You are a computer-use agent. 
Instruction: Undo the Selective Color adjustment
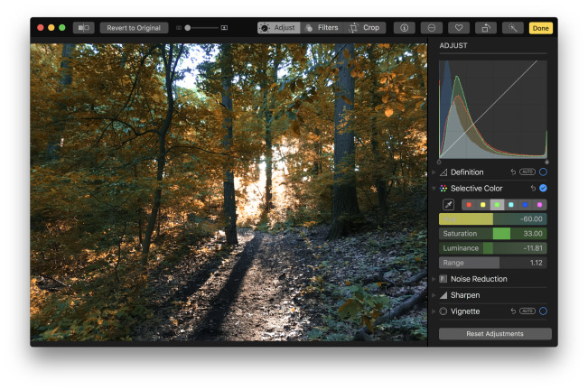point(533,188)
